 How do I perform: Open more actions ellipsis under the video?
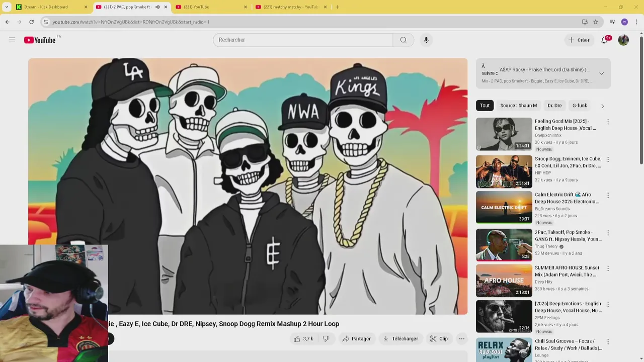click(461, 339)
